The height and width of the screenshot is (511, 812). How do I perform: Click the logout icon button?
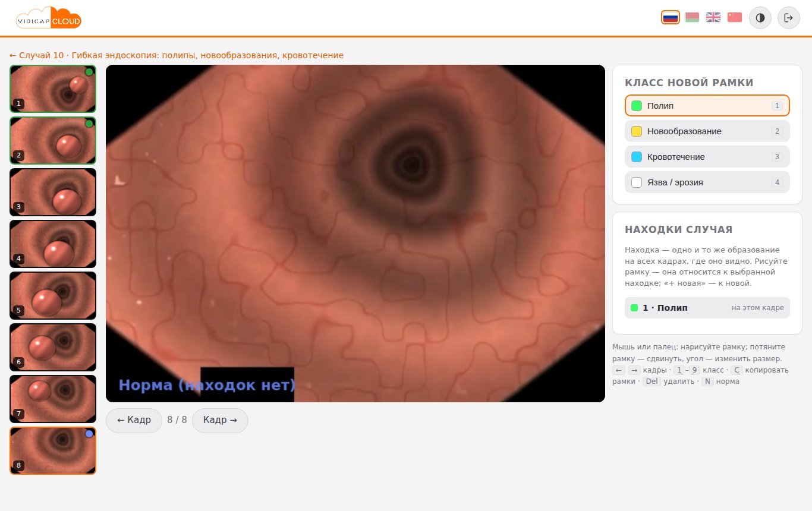[x=789, y=18]
